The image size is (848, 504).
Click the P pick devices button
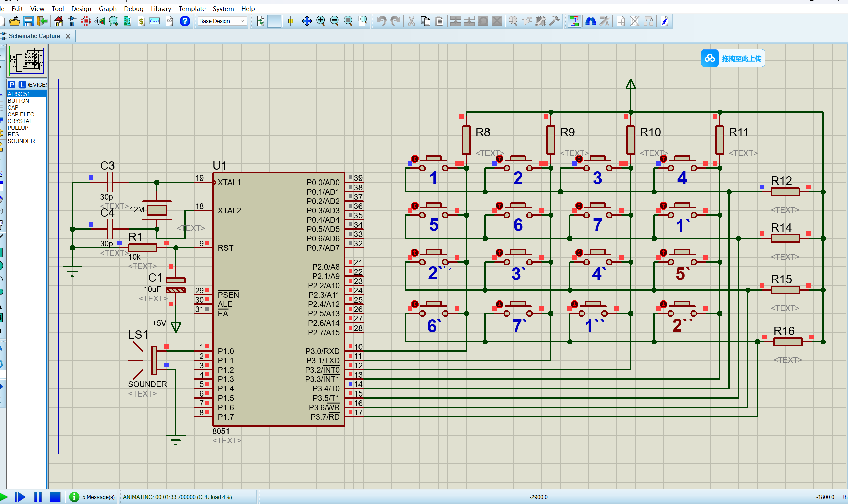pos(12,85)
